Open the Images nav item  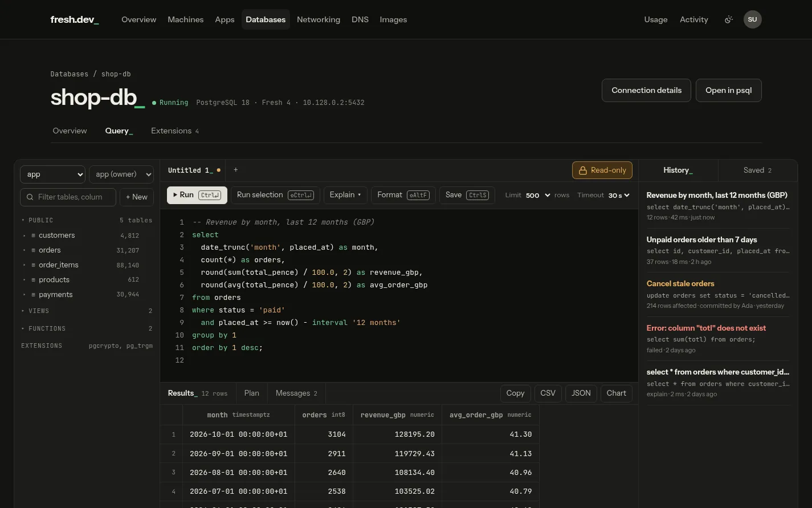click(393, 19)
